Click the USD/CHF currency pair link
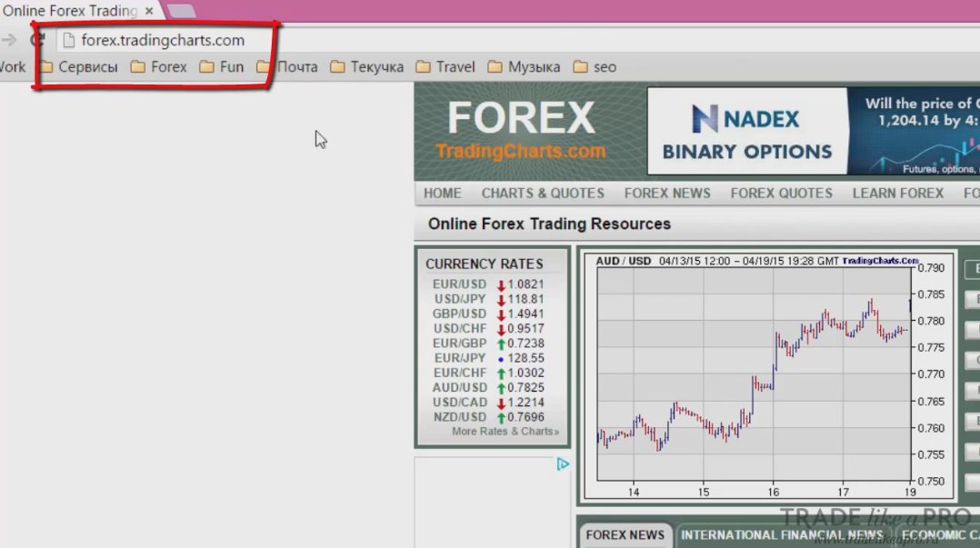The width and height of the screenshot is (980, 548). coord(459,329)
